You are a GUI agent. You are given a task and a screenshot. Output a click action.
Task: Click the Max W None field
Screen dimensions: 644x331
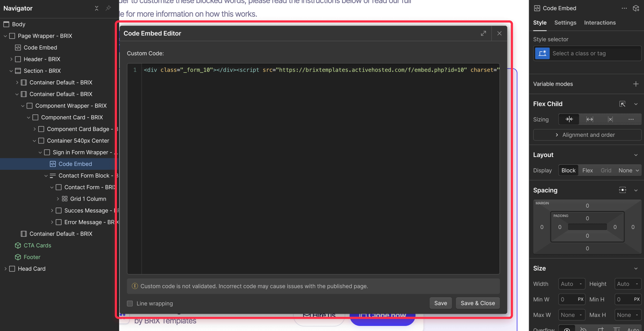[x=572, y=315]
